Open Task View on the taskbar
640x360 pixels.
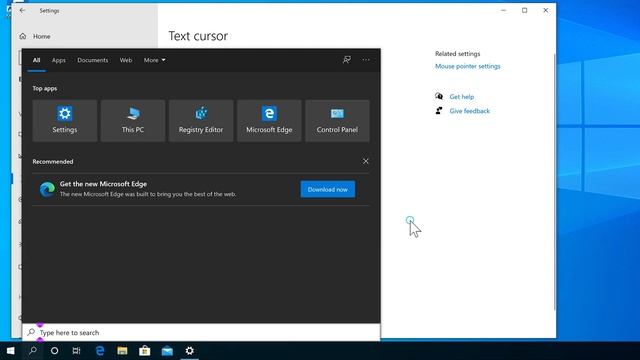(x=76, y=351)
